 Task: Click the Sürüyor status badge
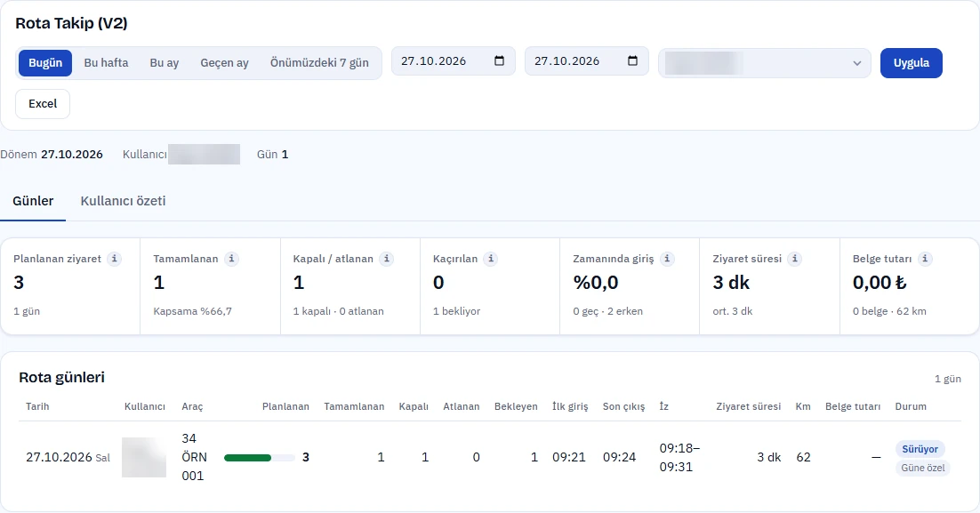[x=920, y=449]
